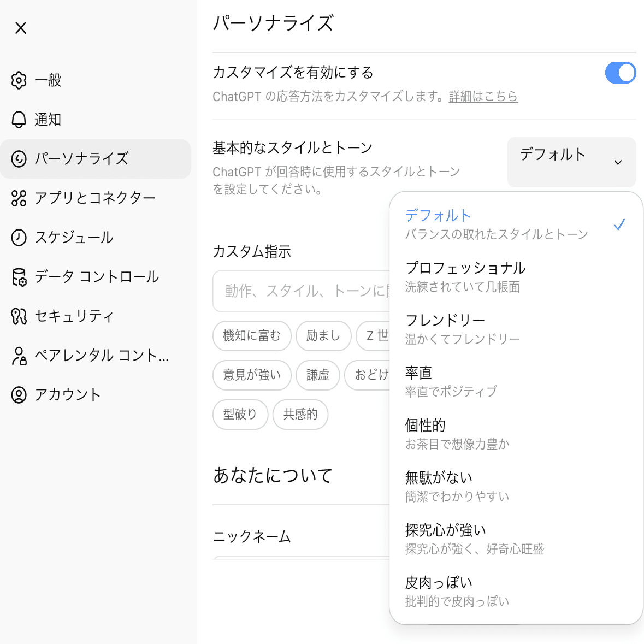Toggle the 機知に富む trait chip
The image size is (644, 644).
pos(252,335)
